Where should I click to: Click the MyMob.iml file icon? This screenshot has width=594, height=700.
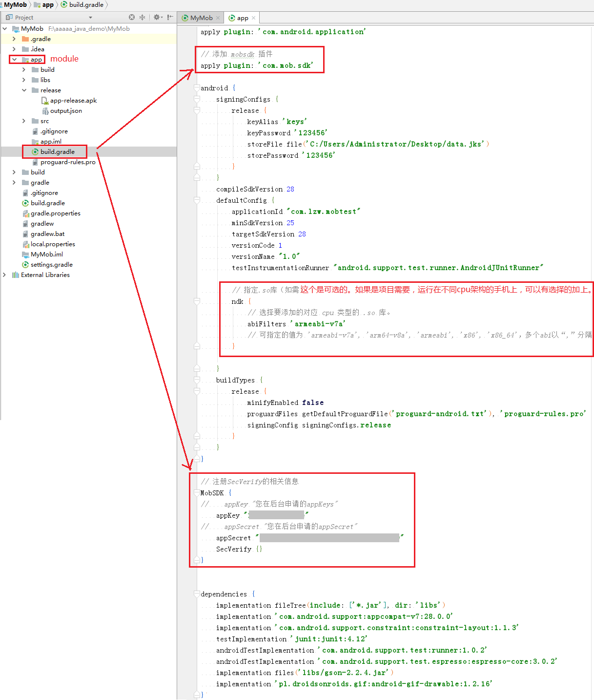25,255
